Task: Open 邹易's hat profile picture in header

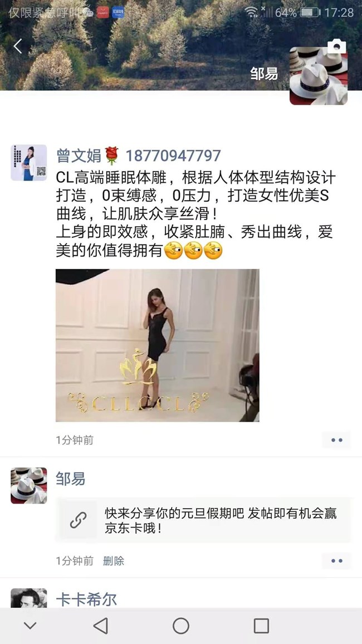Action: coord(319,76)
